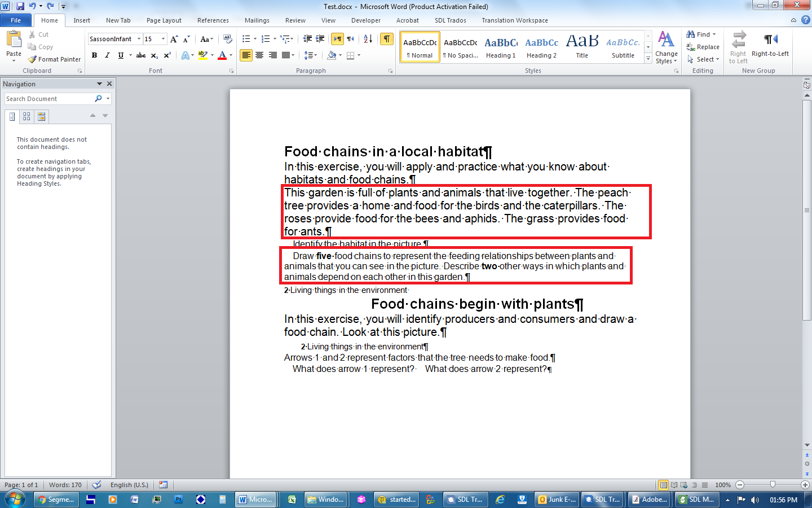Open Change Case dropdown
This screenshot has width=812, height=508.
(206, 39)
